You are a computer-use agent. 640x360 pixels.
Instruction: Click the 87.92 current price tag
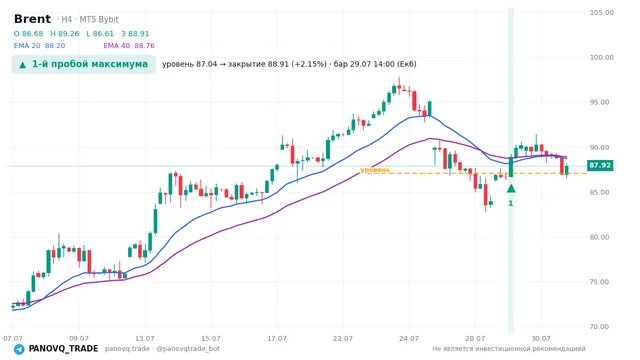600,165
